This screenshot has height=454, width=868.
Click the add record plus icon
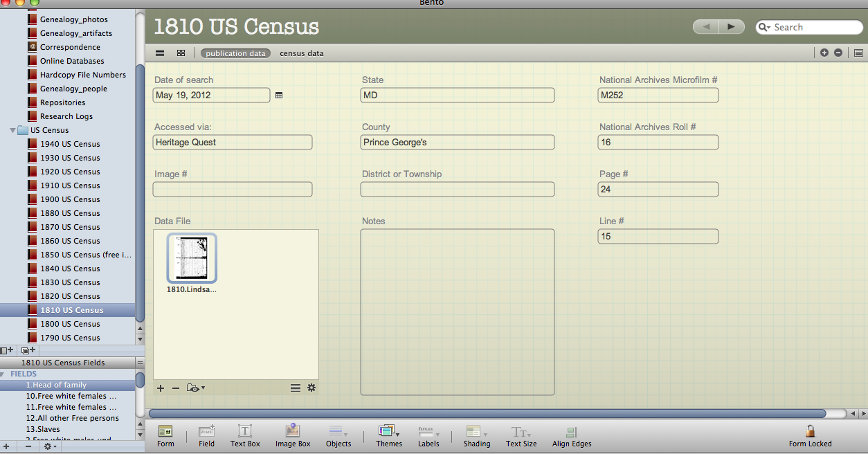click(x=824, y=52)
